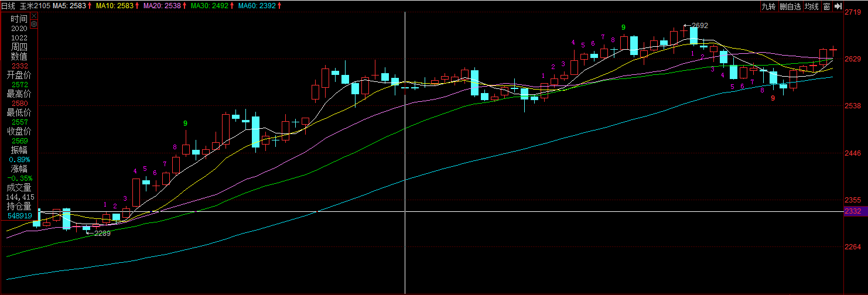Click the 2538 price axis label
The height and width of the screenshot is (295, 868).
853,106
